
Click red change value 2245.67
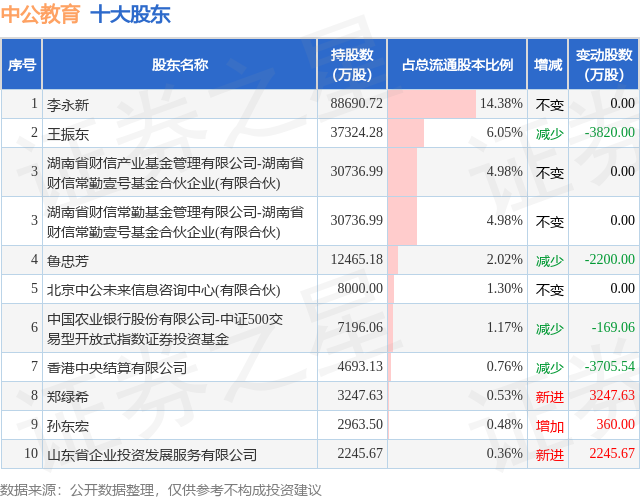point(612,453)
